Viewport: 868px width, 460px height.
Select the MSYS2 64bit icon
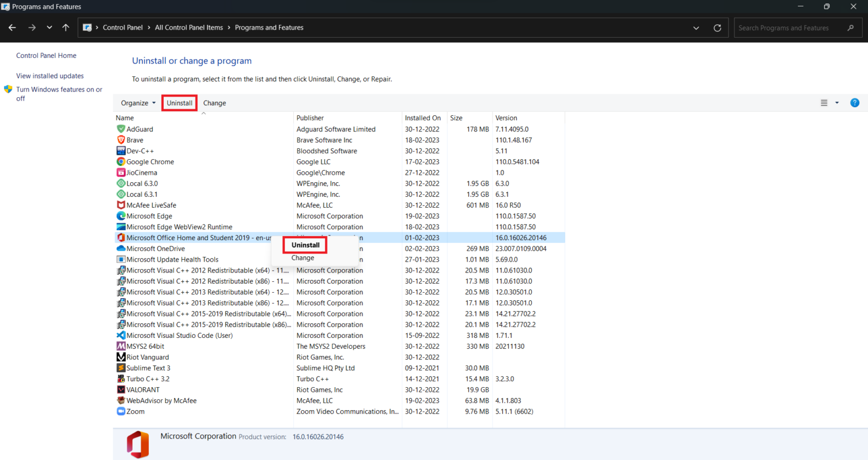pos(121,346)
